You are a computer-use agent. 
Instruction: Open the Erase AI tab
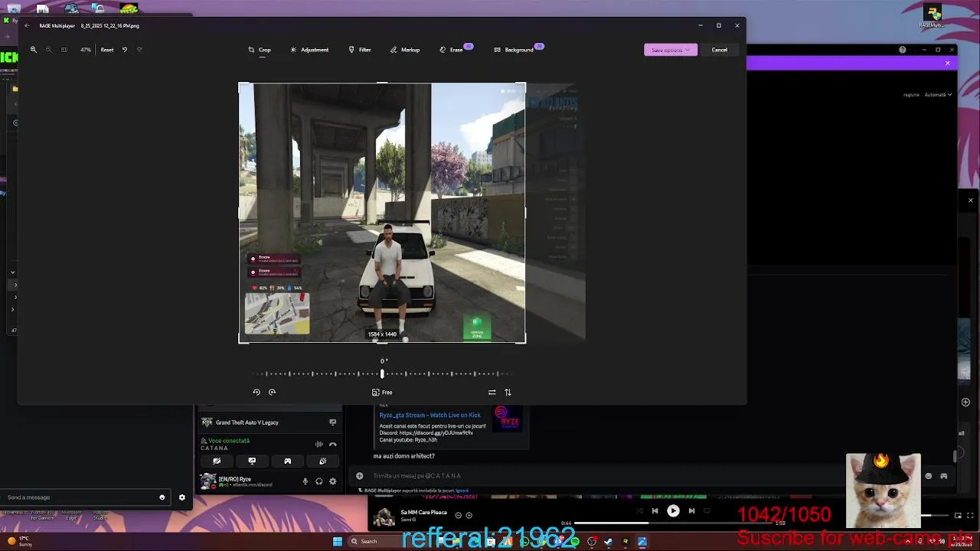point(456,50)
